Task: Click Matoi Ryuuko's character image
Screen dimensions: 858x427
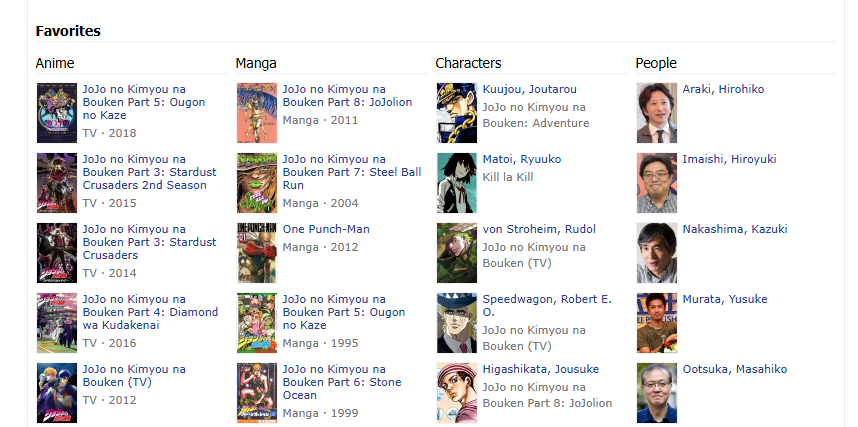Action: click(457, 183)
